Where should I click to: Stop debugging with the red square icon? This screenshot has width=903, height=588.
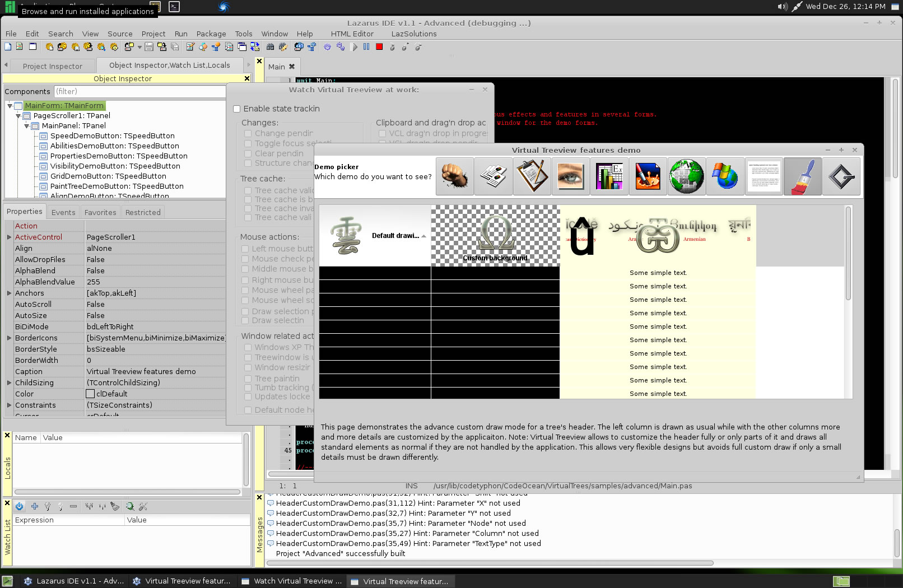click(379, 47)
